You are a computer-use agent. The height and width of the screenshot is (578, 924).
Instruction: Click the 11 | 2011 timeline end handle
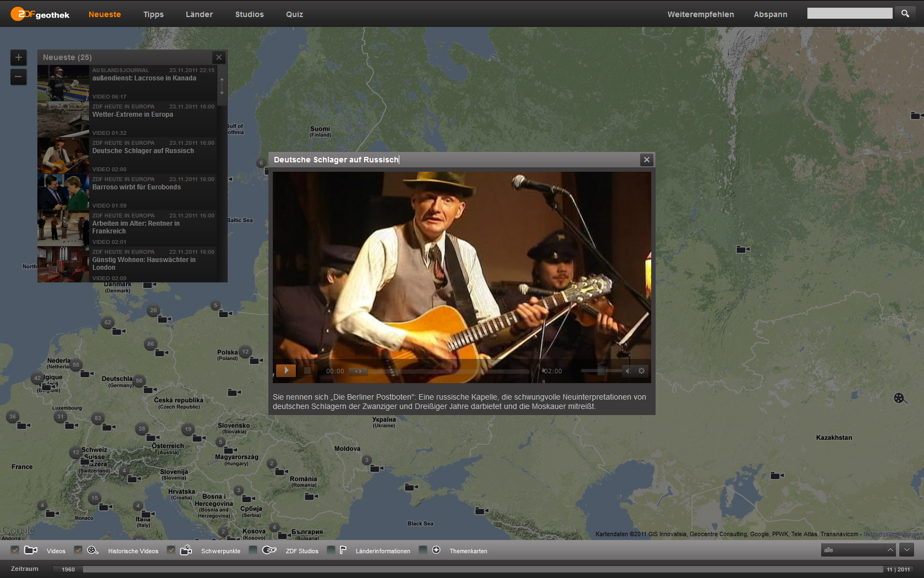pyautogui.click(x=898, y=569)
